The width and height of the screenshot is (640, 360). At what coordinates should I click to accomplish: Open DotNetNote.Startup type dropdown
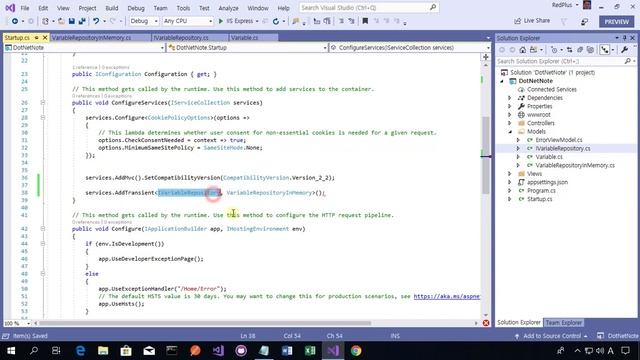coord(247,48)
